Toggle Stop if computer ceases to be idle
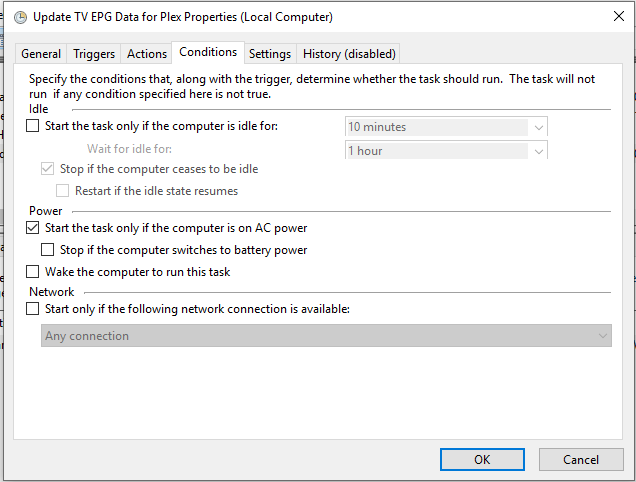 tap(48, 169)
